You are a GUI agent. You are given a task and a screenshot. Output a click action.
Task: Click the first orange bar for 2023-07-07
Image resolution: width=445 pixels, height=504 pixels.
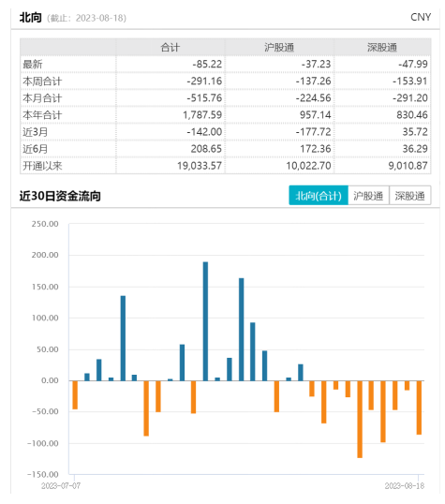75,394
